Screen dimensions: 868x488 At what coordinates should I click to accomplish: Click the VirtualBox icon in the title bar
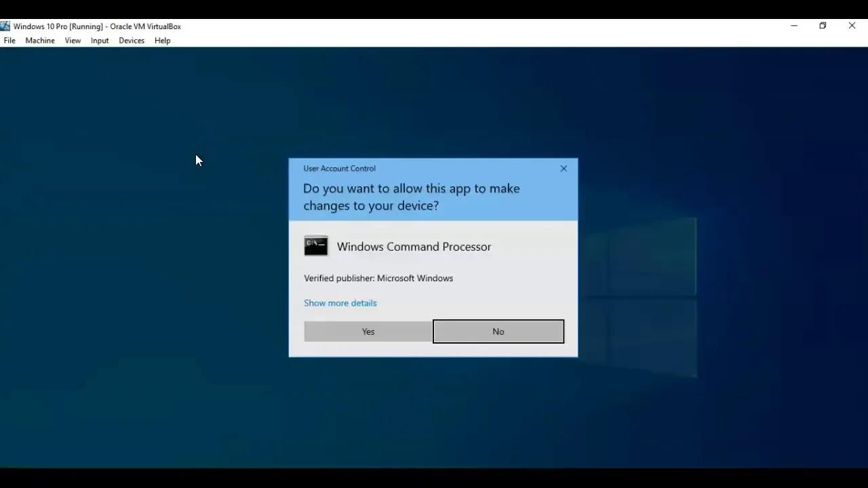pos(5,26)
